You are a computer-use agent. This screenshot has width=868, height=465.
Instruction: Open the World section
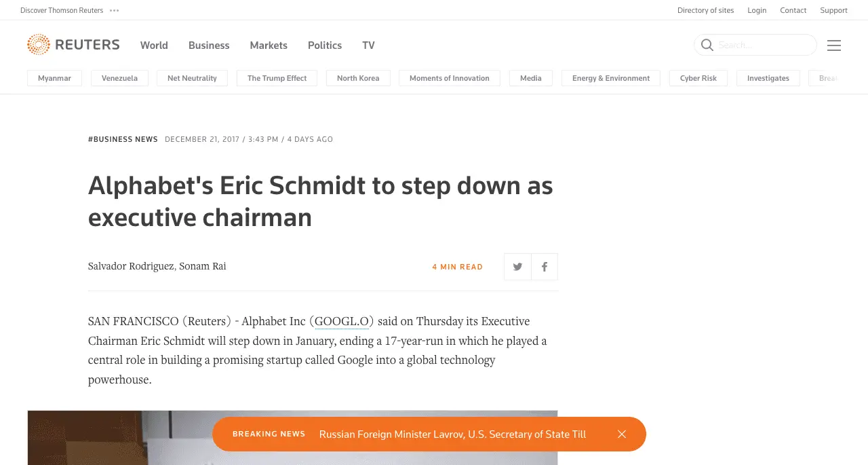pos(154,45)
